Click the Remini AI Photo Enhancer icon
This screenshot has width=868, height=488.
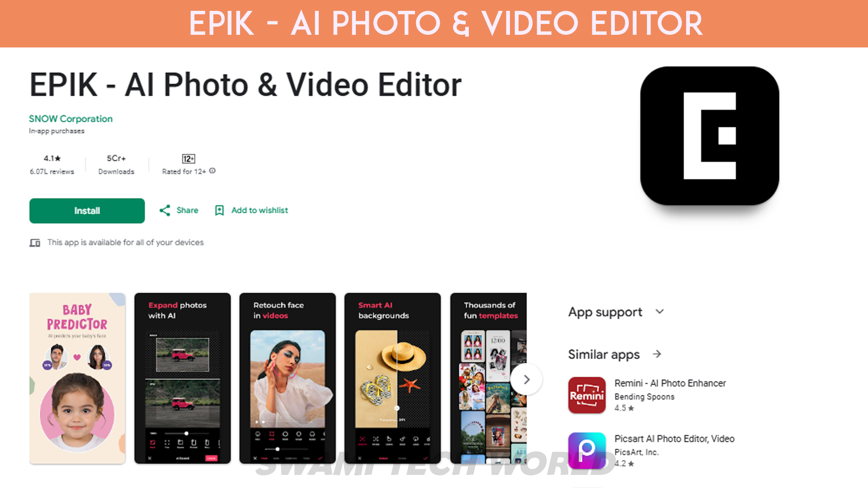pos(587,395)
